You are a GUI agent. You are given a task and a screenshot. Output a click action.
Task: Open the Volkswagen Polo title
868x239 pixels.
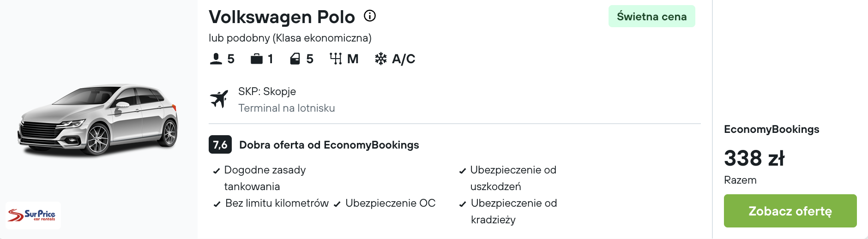tap(282, 17)
